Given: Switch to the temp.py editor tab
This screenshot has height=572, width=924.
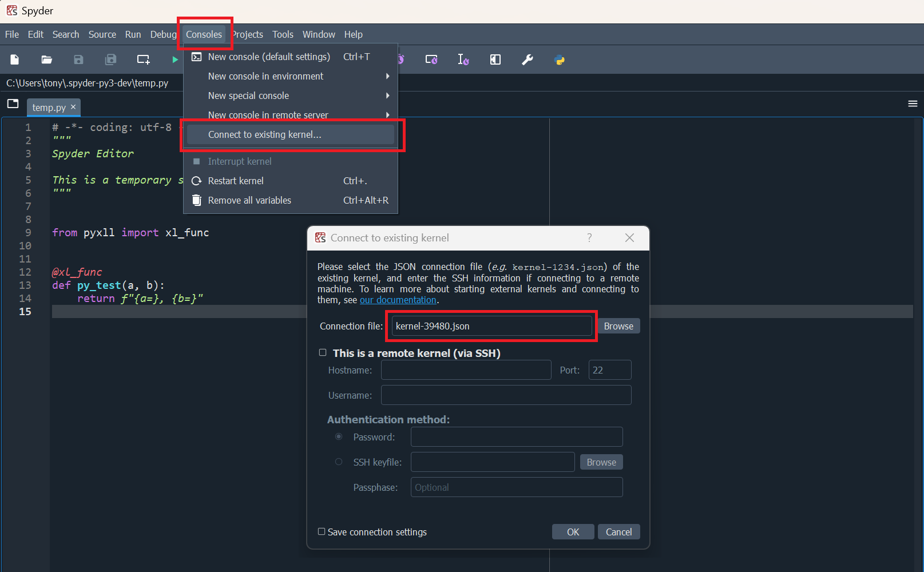Looking at the screenshot, I should coord(49,108).
